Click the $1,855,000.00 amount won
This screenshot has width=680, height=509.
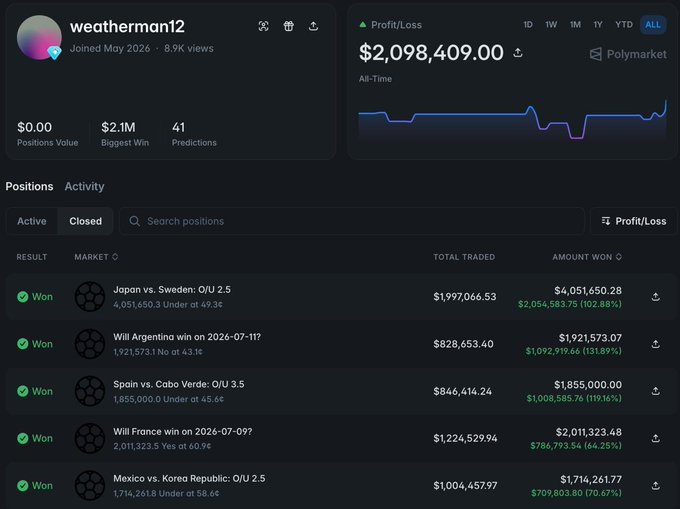pos(588,385)
